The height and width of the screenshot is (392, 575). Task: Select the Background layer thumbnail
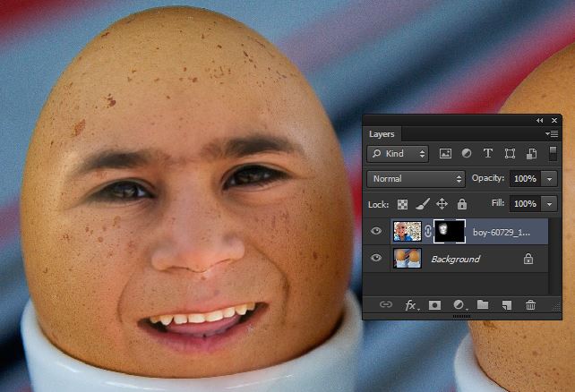(408, 259)
